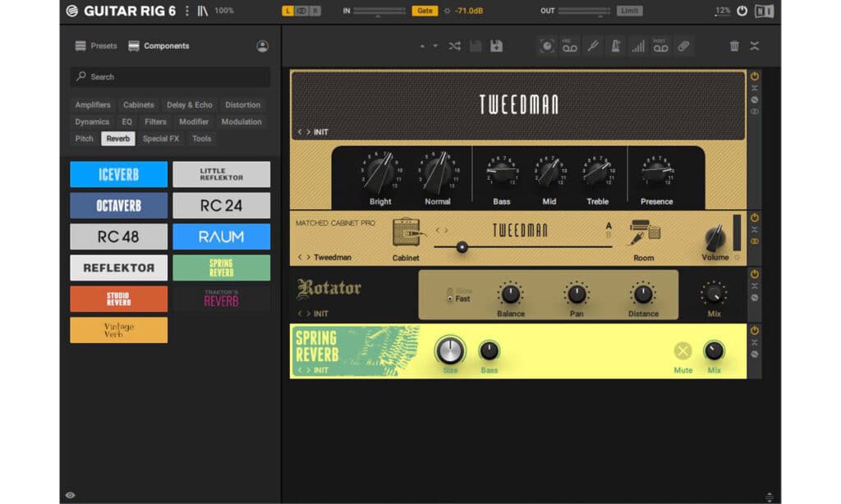
Task: Click the NI logo at top right
Action: pyautogui.click(x=765, y=11)
